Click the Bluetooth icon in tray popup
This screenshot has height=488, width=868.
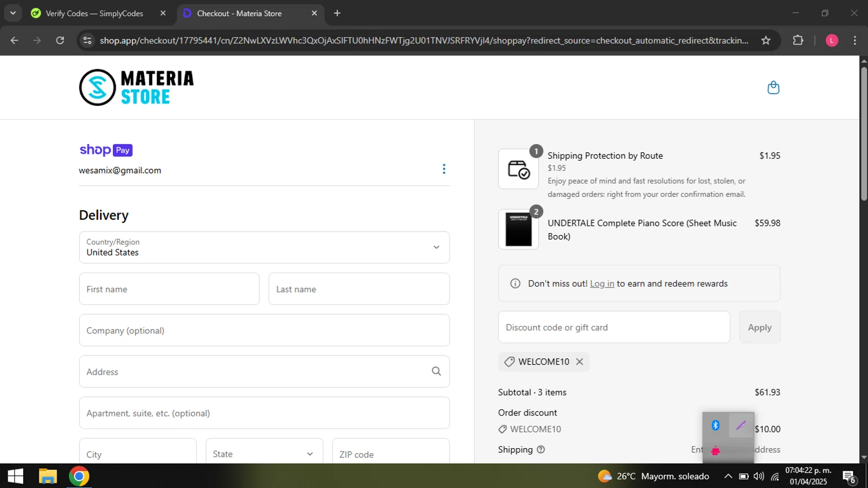pos(716,425)
